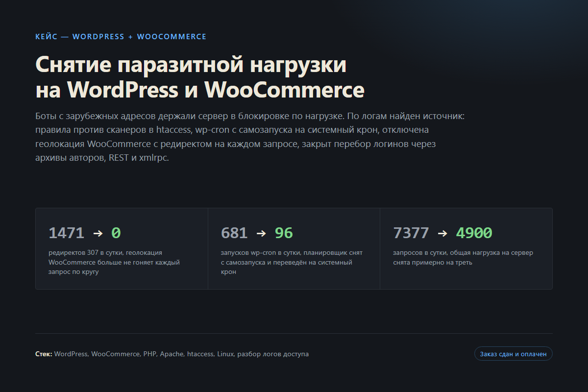588x392 pixels.
Task: Click the green '4900' value
Action: pos(474,233)
